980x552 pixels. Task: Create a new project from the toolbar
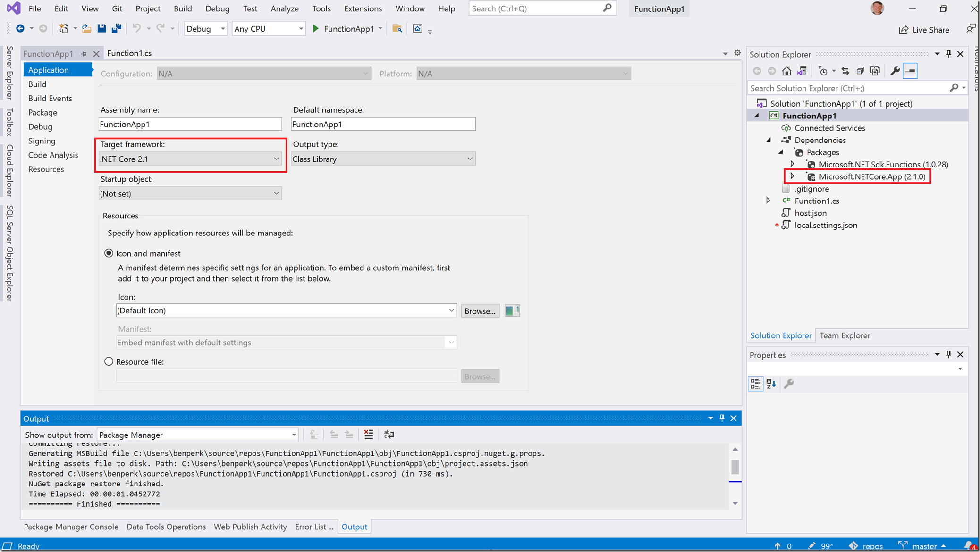64,29
